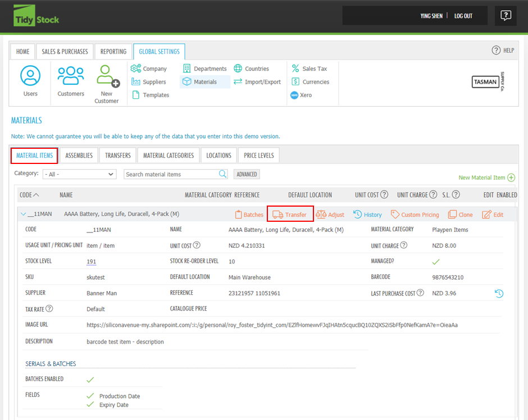Image resolution: width=528 pixels, height=420 pixels.
Task: Click the last purchase cost history icon
Action: (x=498, y=293)
